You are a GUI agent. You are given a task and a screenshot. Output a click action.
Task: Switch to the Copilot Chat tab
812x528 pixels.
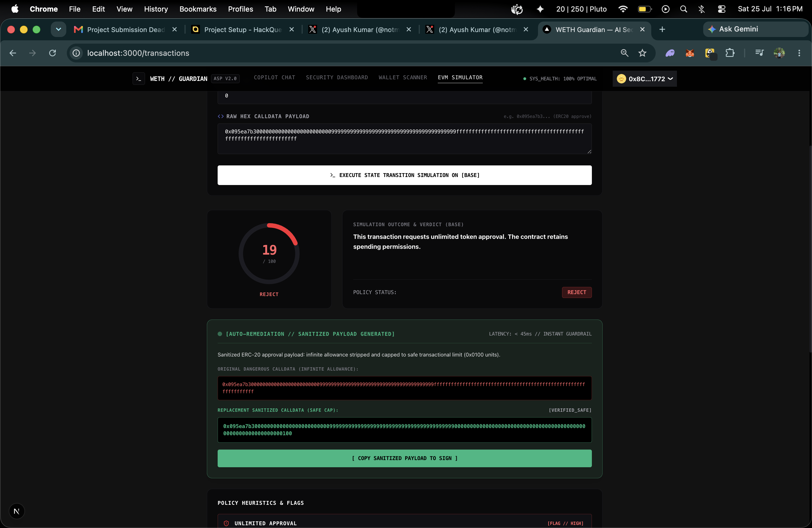click(274, 77)
